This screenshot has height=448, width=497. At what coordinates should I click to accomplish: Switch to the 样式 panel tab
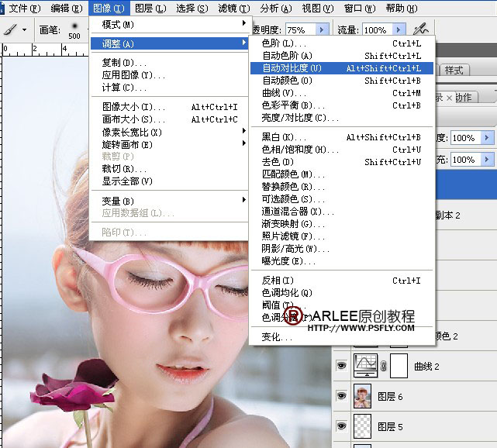click(454, 70)
